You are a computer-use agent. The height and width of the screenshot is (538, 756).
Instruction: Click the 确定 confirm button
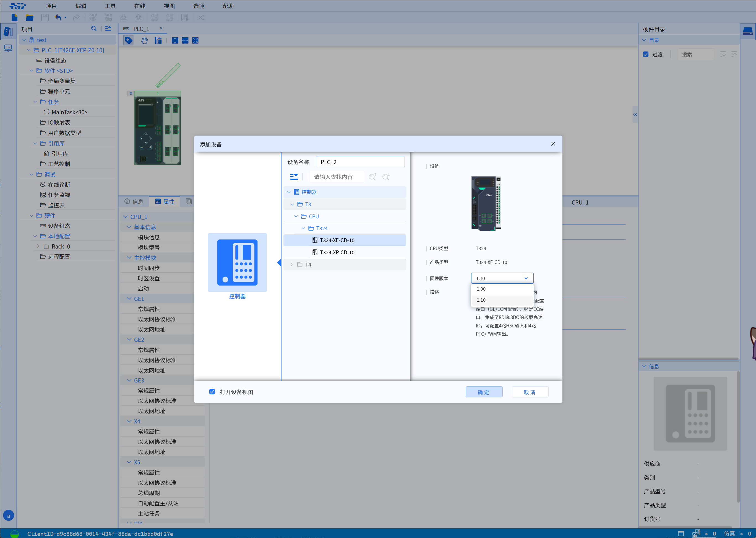[x=484, y=392]
